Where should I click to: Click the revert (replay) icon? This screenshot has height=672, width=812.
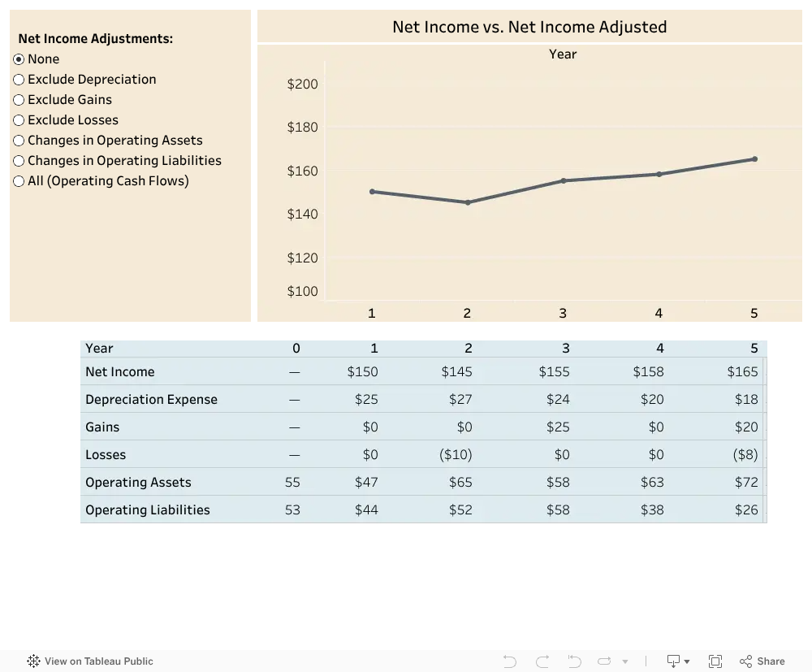click(x=574, y=661)
